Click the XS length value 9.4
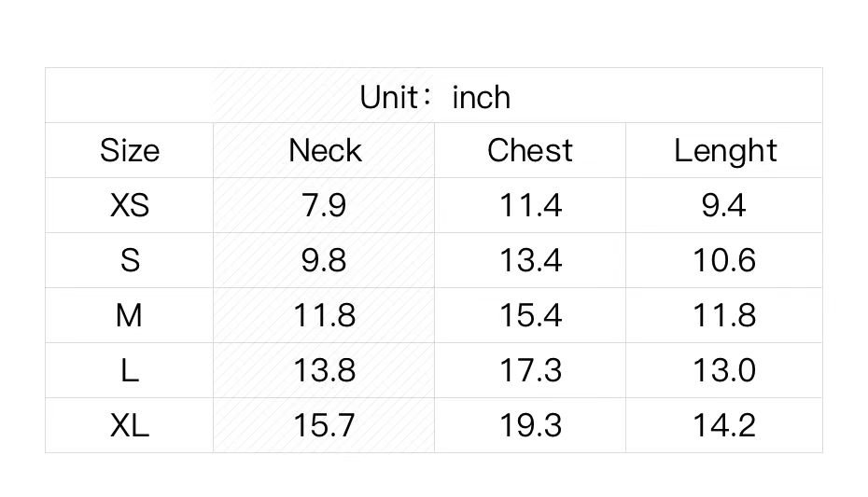 click(724, 205)
